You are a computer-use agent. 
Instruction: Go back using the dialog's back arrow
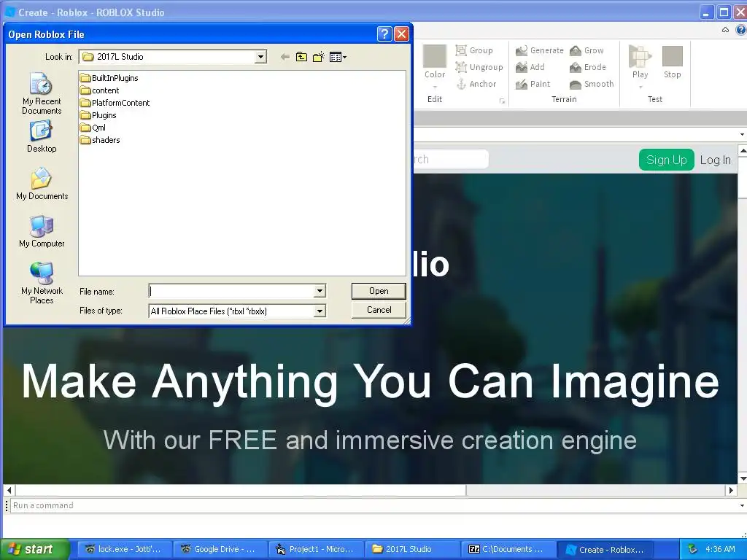click(285, 57)
